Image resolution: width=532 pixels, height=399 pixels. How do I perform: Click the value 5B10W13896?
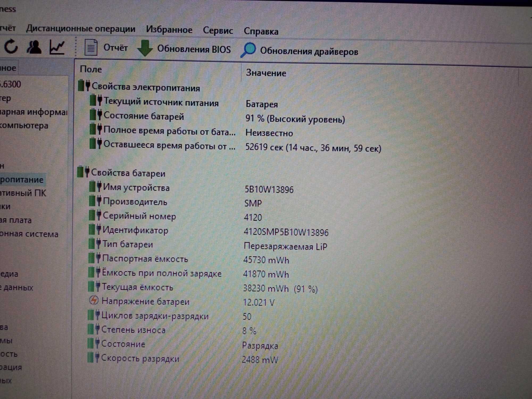point(269,189)
